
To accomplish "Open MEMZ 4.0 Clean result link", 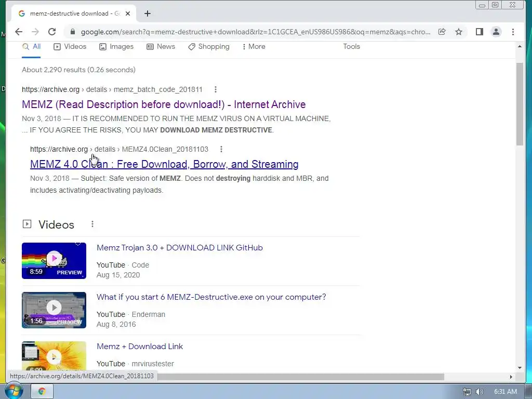I will 164,164.
